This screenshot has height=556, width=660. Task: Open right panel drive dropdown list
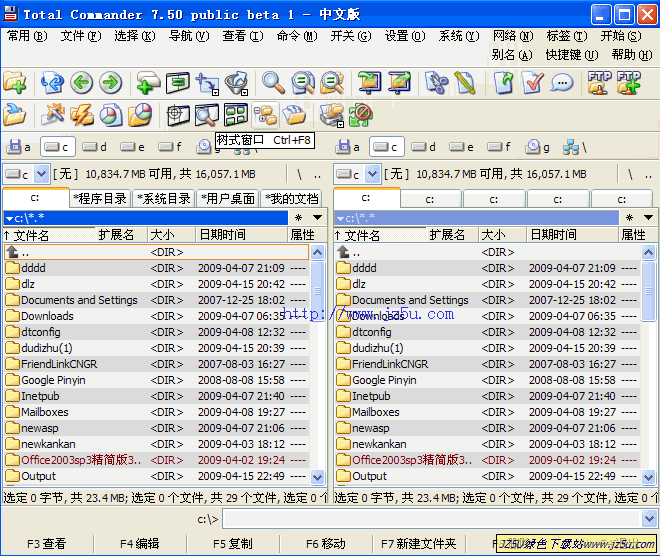click(x=372, y=174)
